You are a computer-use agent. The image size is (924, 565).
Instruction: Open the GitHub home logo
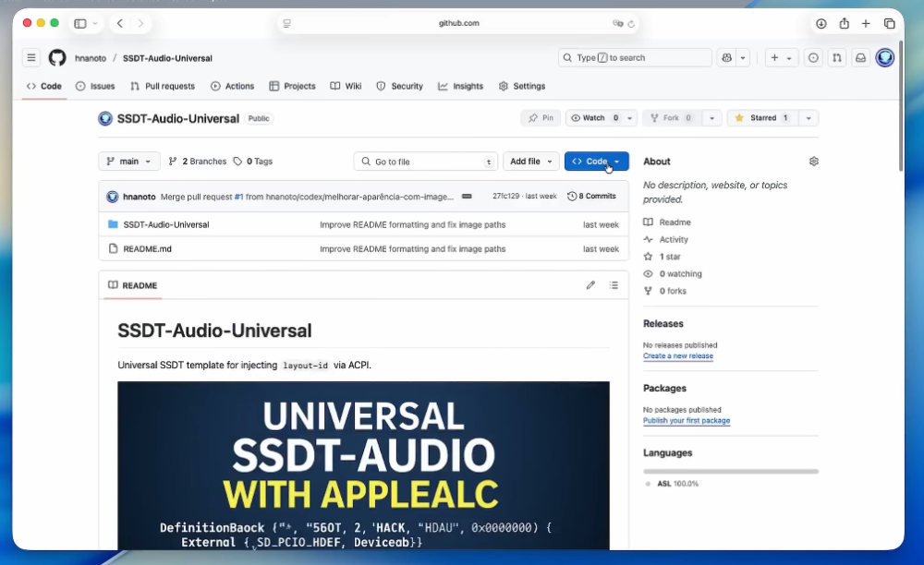[x=57, y=57]
